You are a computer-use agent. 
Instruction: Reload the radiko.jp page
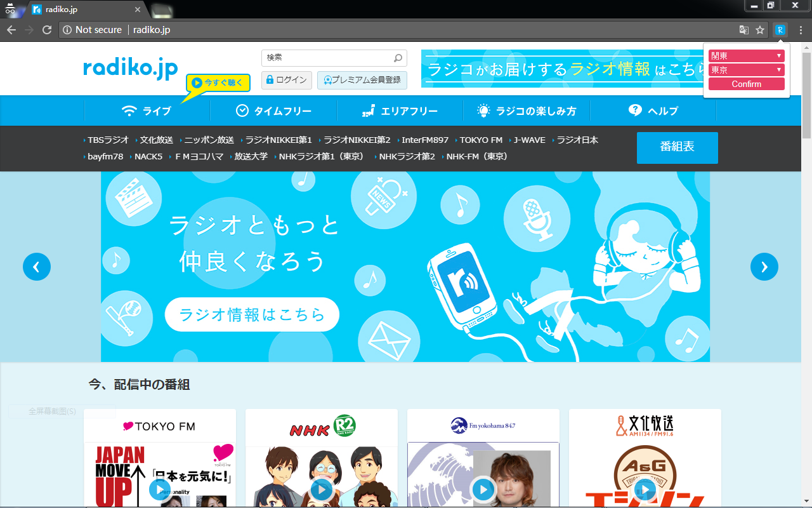click(x=47, y=30)
